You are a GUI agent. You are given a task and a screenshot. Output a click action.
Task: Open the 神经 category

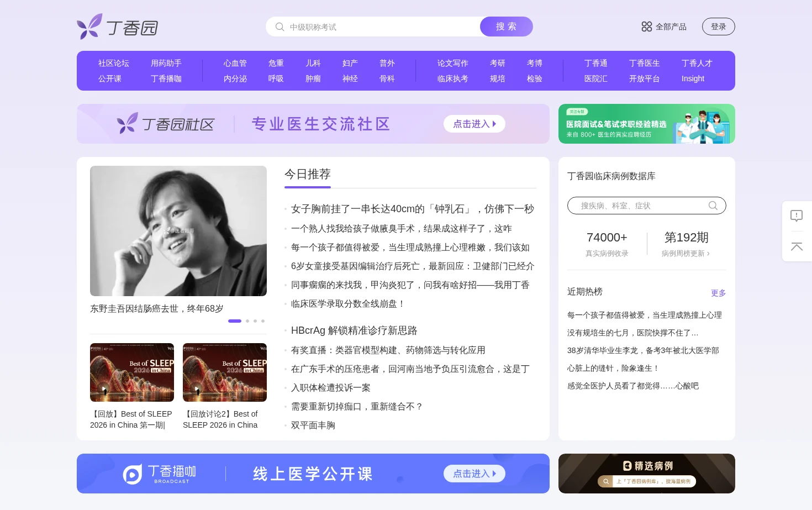pos(350,78)
